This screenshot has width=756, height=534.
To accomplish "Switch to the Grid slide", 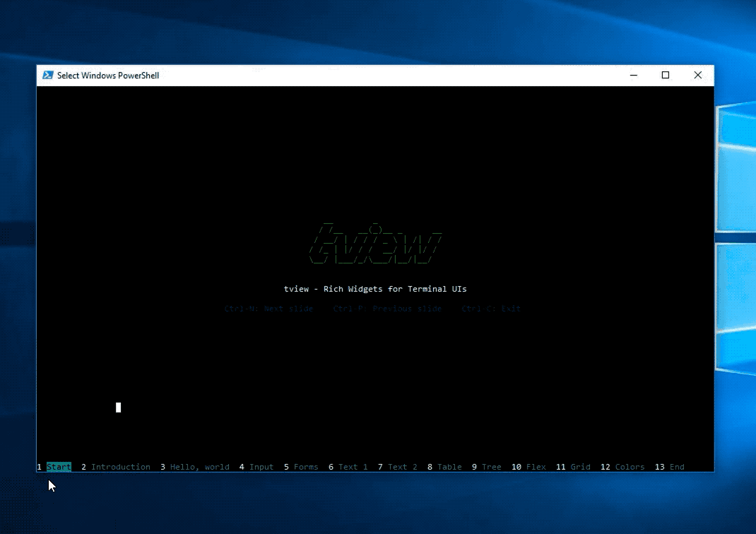I will click(x=580, y=466).
